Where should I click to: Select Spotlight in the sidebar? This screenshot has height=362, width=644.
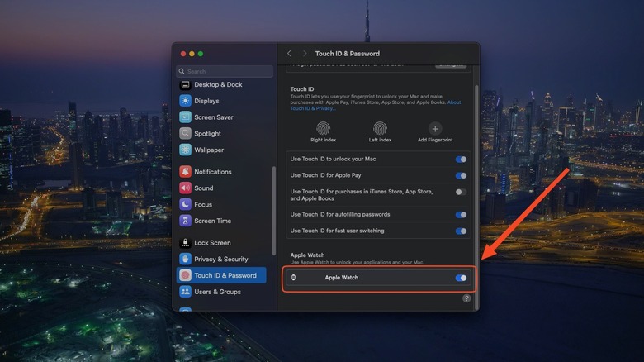[207, 133]
